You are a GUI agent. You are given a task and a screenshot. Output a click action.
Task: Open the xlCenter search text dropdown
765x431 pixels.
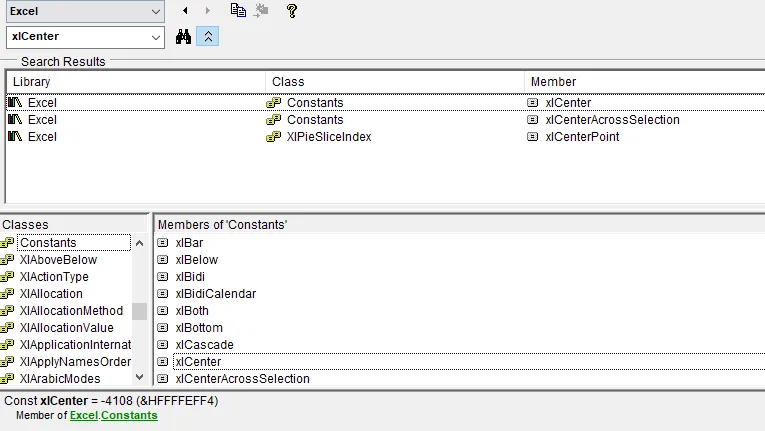pos(156,37)
